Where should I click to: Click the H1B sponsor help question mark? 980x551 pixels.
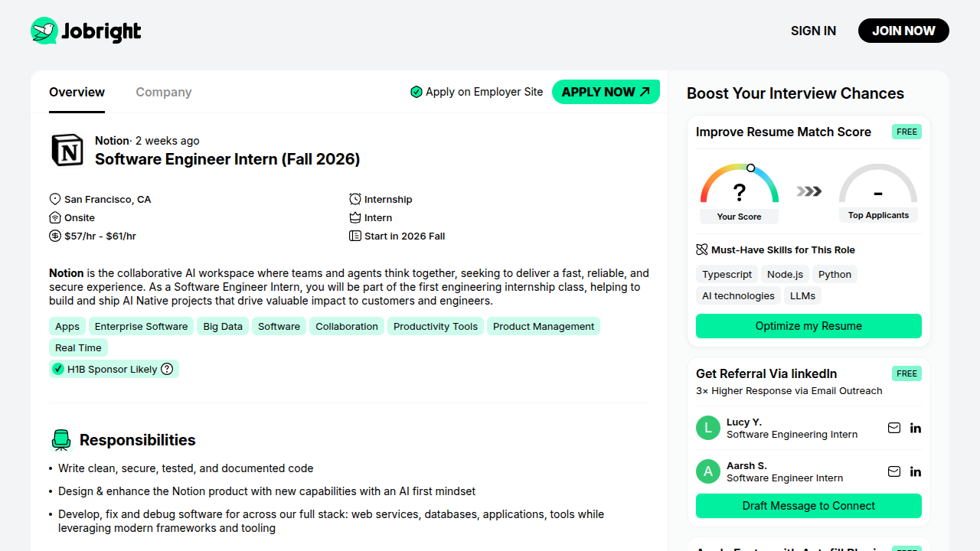coord(167,369)
